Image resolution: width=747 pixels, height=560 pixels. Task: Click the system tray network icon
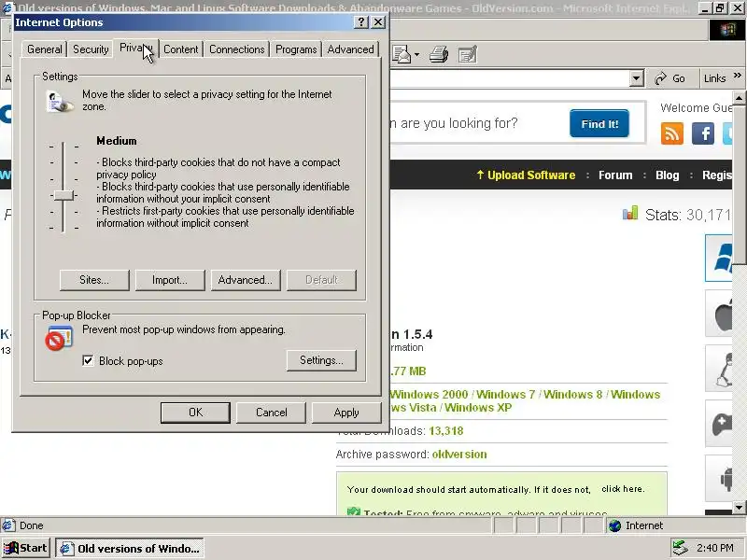tap(680, 548)
